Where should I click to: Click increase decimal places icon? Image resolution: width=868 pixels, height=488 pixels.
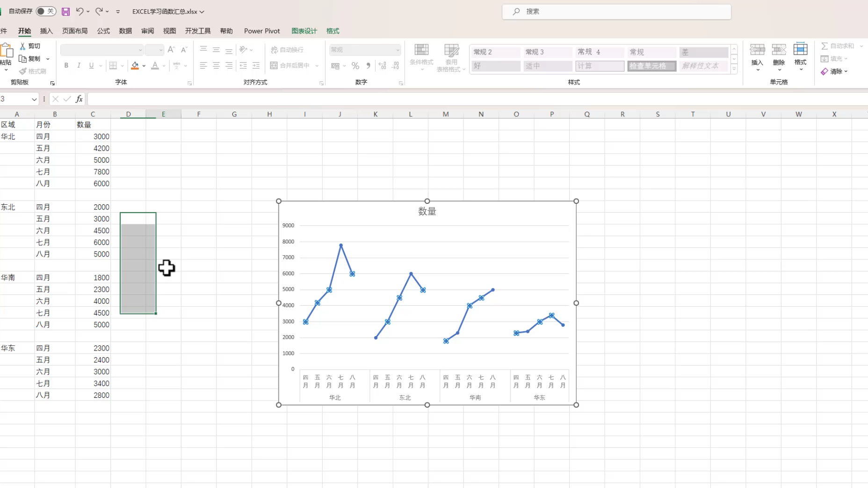tap(383, 66)
